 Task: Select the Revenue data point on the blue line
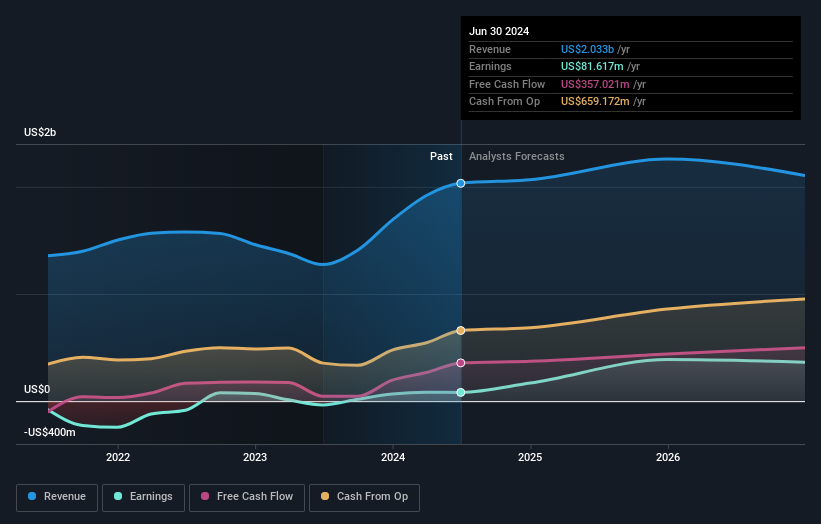click(x=461, y=183)
